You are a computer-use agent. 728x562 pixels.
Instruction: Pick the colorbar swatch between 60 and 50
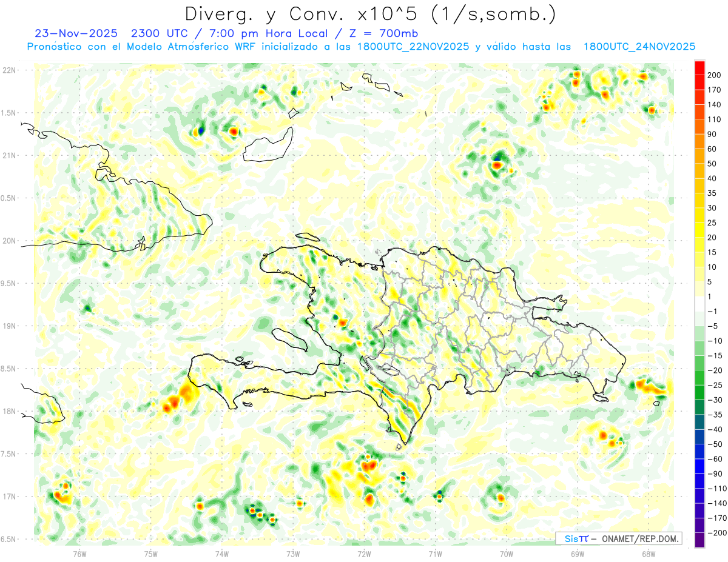pos(699,156)
